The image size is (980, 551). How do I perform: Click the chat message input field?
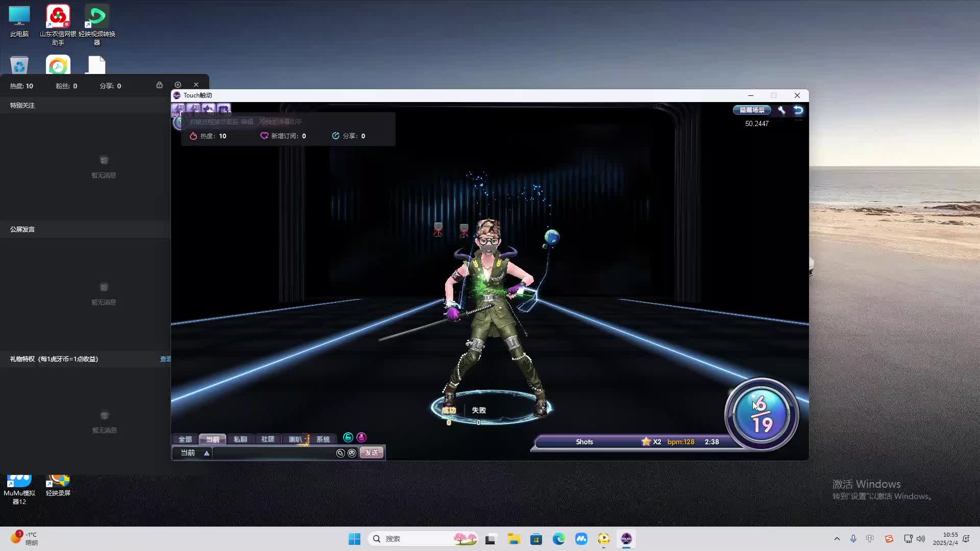(273, 453)
